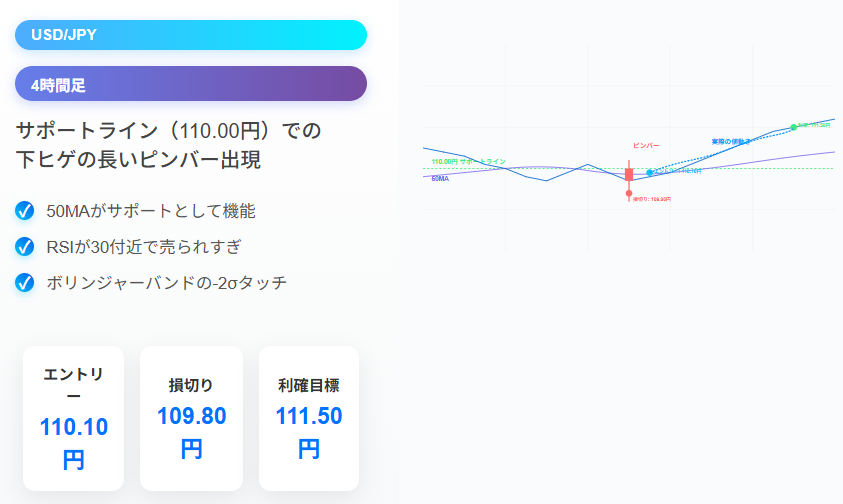Click the ボリンジャーバンドの-2σタッチ text
This screenshot has width=843, height=504.
pyautogui.click(x=167, y=282)
